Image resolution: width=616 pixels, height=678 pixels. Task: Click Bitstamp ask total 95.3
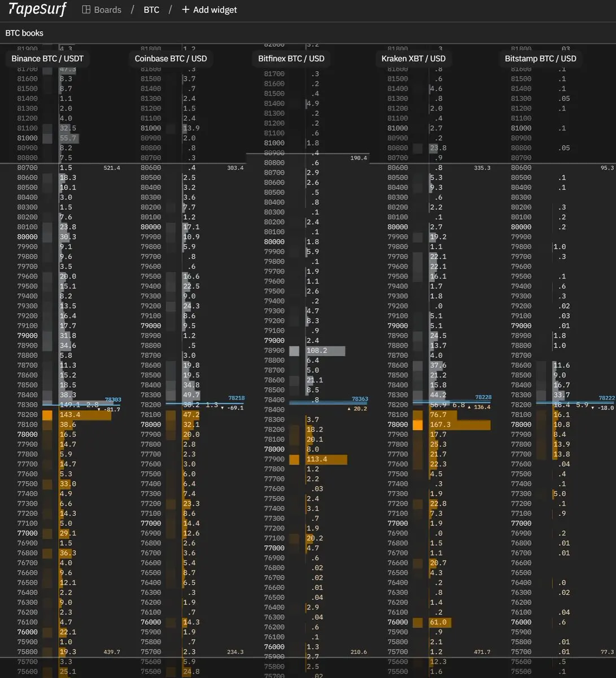(607, 168)
